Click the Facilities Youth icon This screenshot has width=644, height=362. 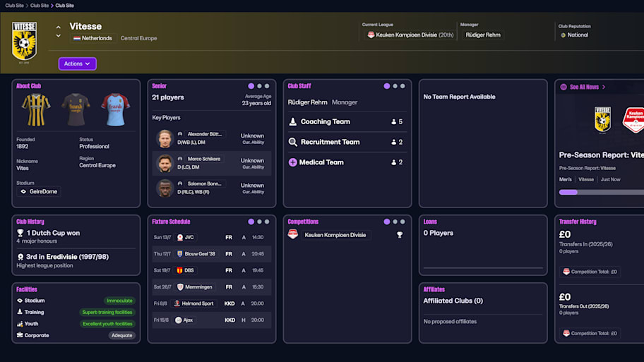pos(20,324)
